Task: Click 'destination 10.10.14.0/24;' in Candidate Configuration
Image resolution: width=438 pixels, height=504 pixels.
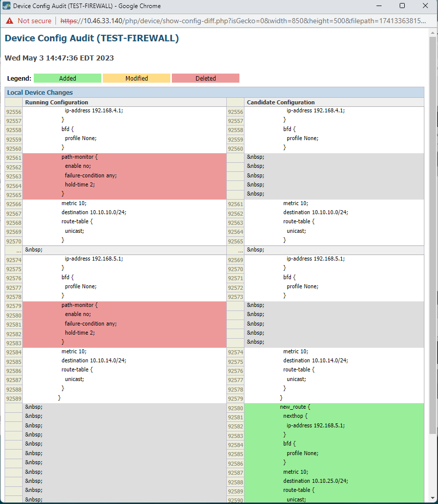Action: coord(316,360)
